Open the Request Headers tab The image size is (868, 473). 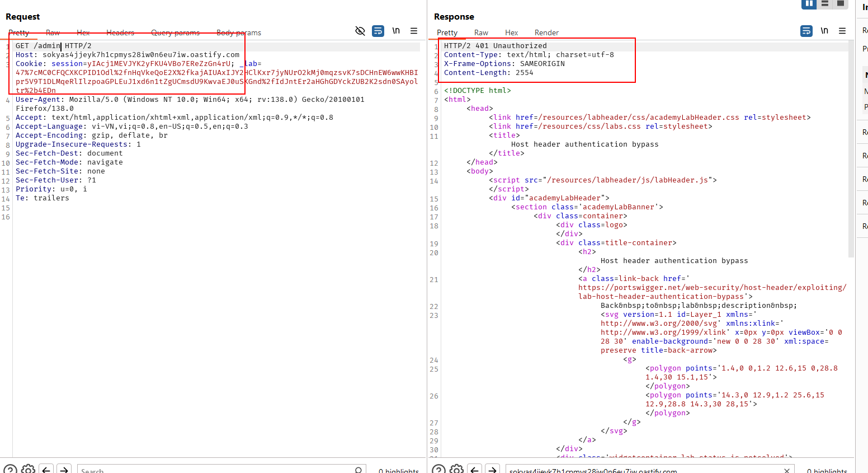coord(120,32)
